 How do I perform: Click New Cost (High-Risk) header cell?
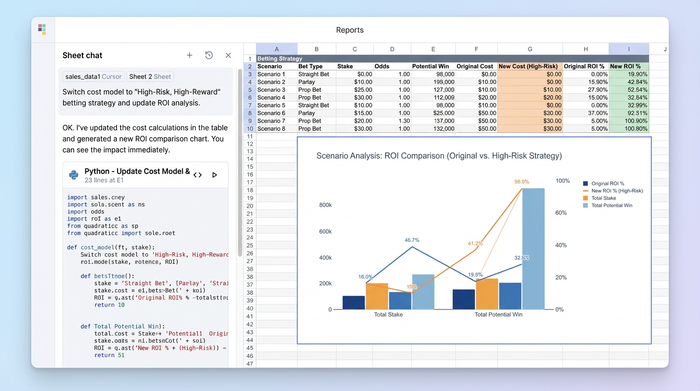[x=530, y=66]
